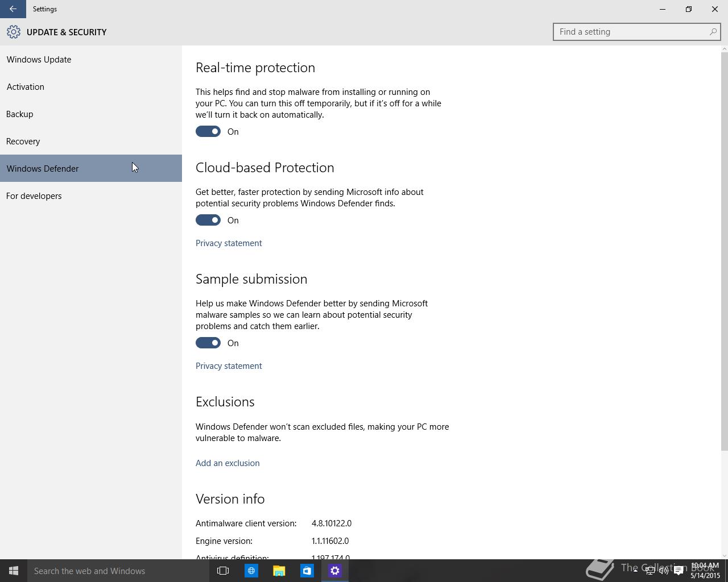The image size is (728, 582).
Task: Open Privacy statement under Sample submission
Action: 229,365
